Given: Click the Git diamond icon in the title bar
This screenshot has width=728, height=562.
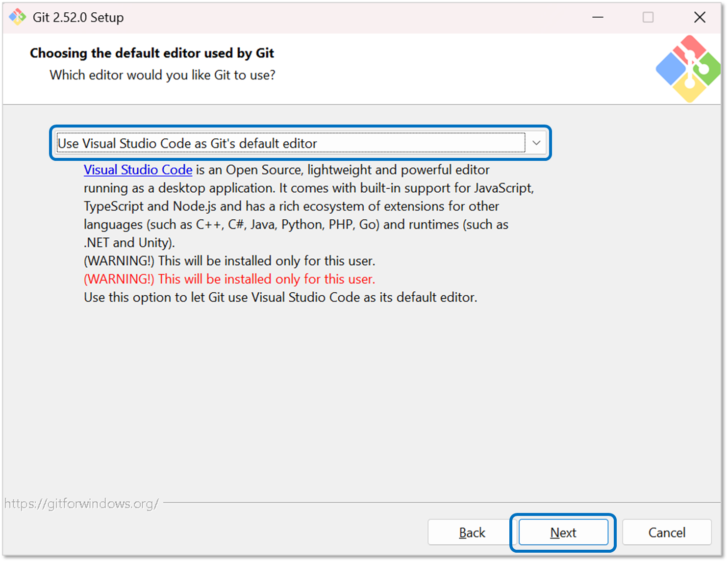Looking at the screenshot, I should 17,17.
